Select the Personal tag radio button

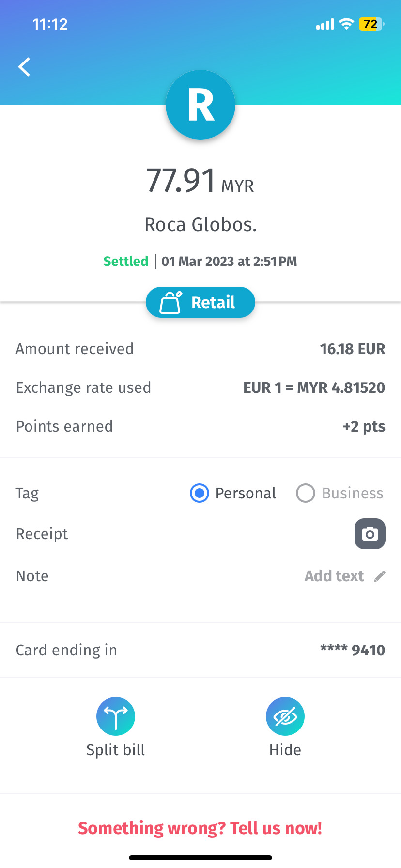tap(200, 493)
